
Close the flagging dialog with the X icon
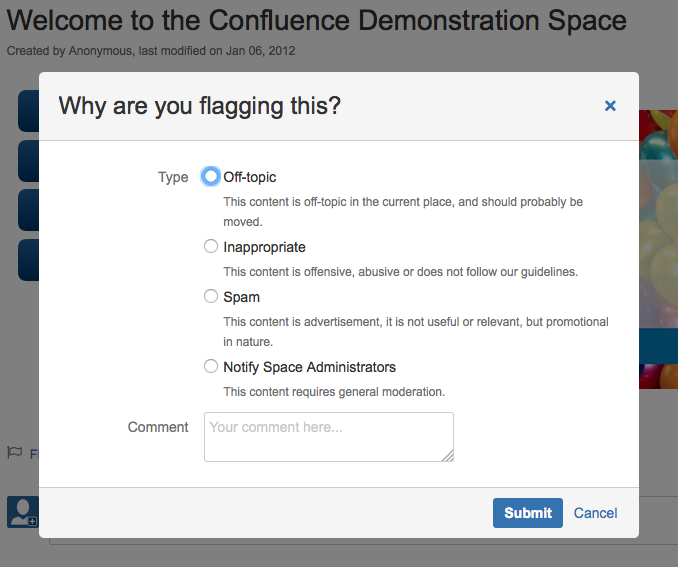(610, 106)
